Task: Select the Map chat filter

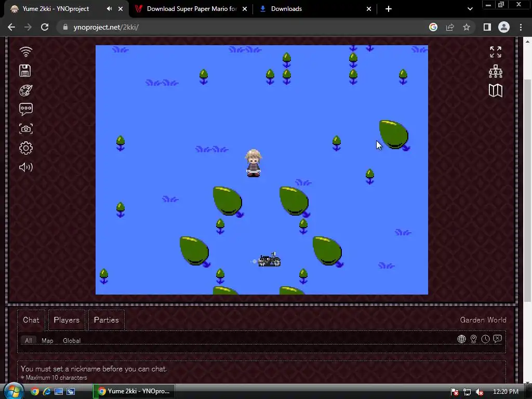Action: click(47, 341)
